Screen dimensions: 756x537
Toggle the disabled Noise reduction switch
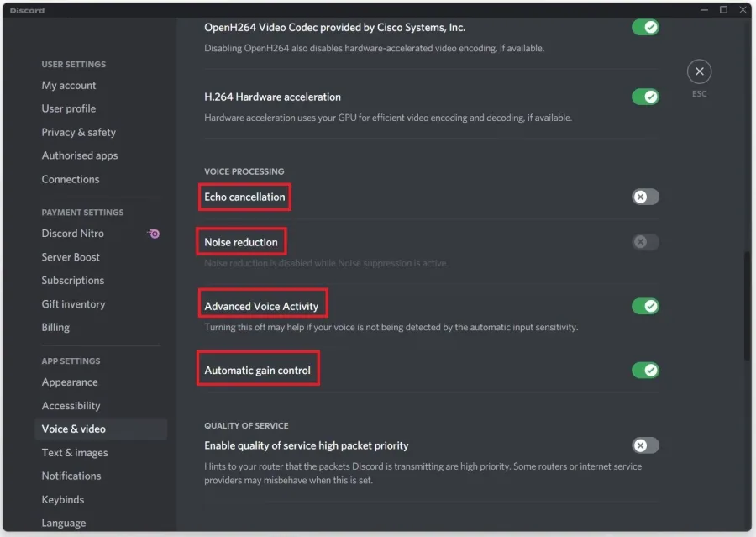point(645,242)
